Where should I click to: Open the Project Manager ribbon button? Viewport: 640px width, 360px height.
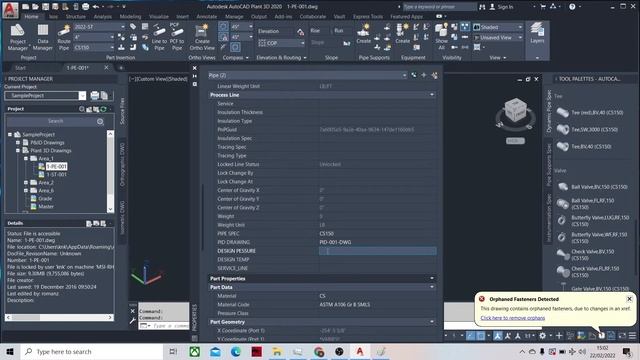18,37
